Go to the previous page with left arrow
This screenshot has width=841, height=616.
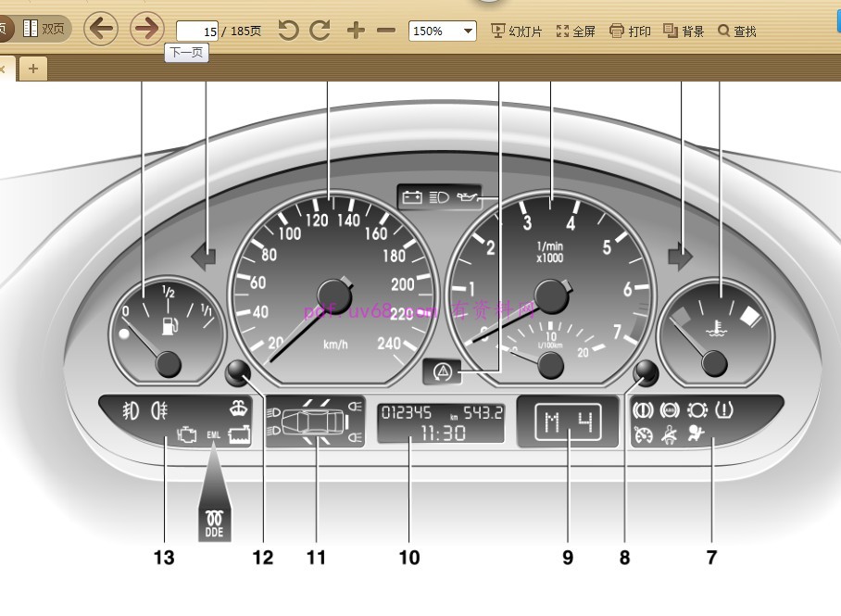click(x=101, y=29)
